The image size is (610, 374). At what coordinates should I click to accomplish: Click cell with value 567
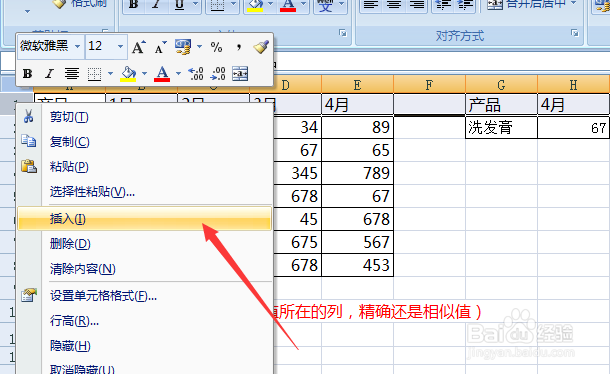[358, 242]
